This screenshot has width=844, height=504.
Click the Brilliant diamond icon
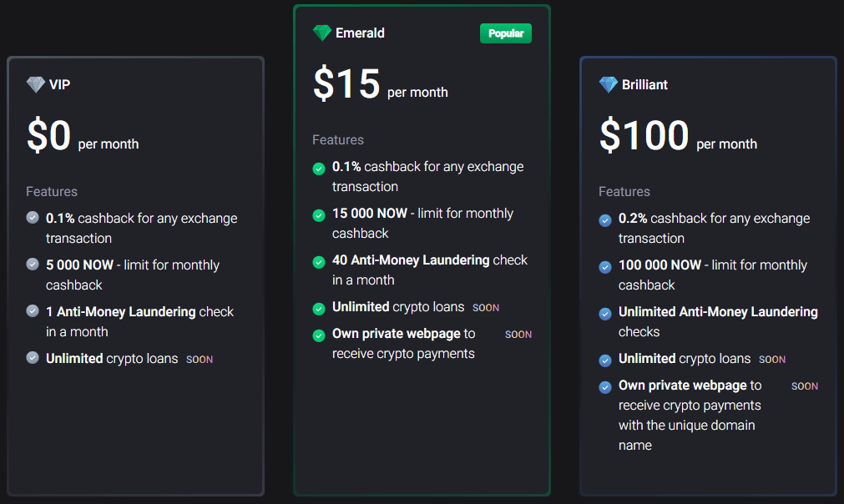tap(607, 84)
